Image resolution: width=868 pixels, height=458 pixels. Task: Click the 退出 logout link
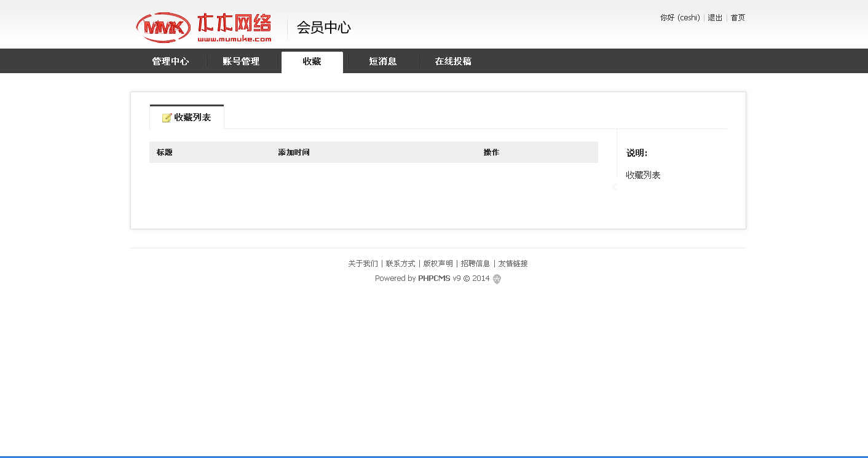pyautogui.click(x=715, y=18)
